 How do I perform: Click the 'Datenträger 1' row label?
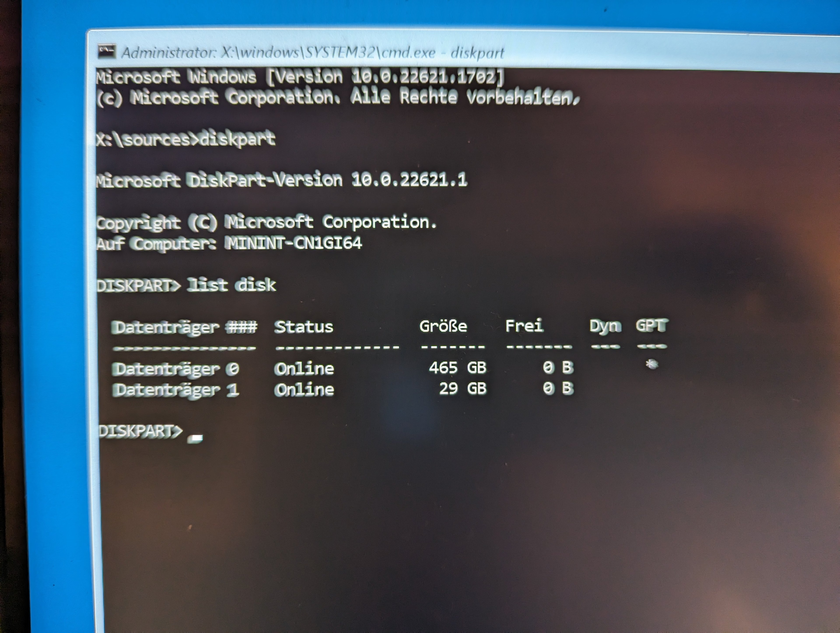pyautogui.click(x=175, y=390)
